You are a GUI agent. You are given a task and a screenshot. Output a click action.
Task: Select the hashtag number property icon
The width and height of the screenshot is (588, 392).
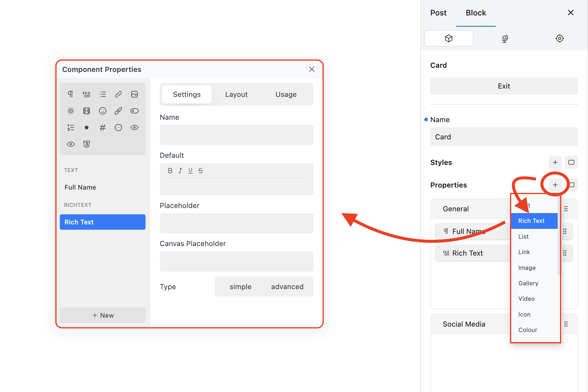(103, 127)
